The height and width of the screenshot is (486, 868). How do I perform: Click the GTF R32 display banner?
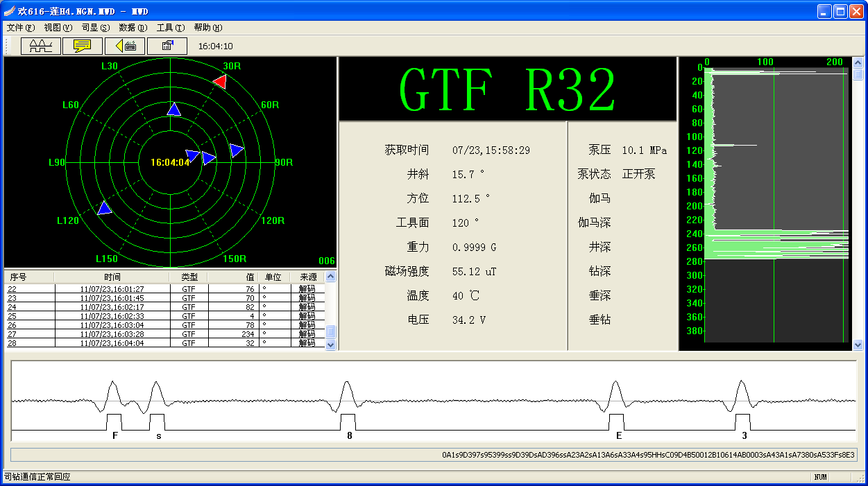pos(508,89)
